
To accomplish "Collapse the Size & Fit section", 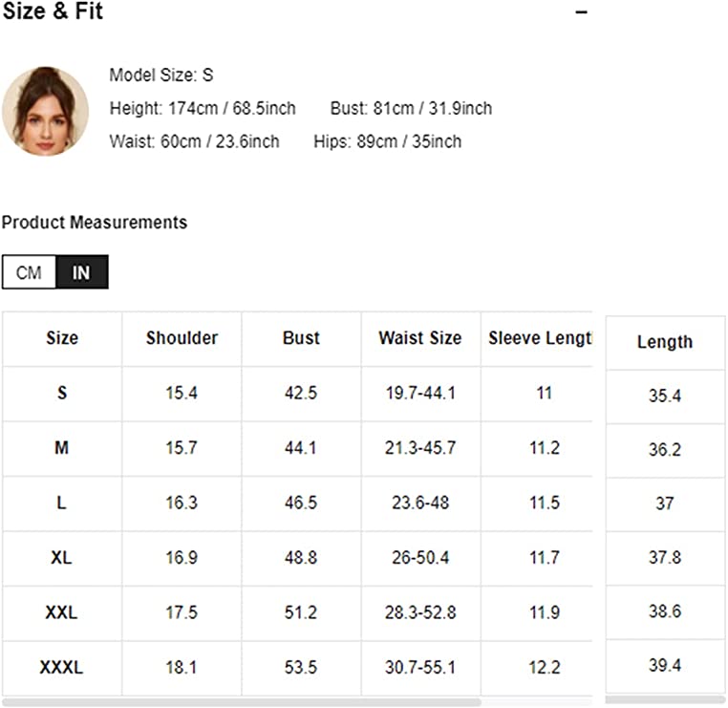I will point(581,12).
